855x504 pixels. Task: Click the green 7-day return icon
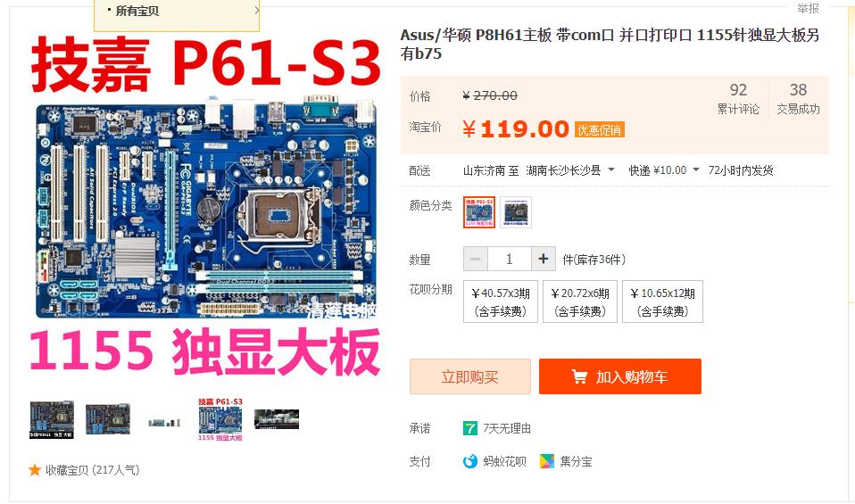[x=469, y=428]
